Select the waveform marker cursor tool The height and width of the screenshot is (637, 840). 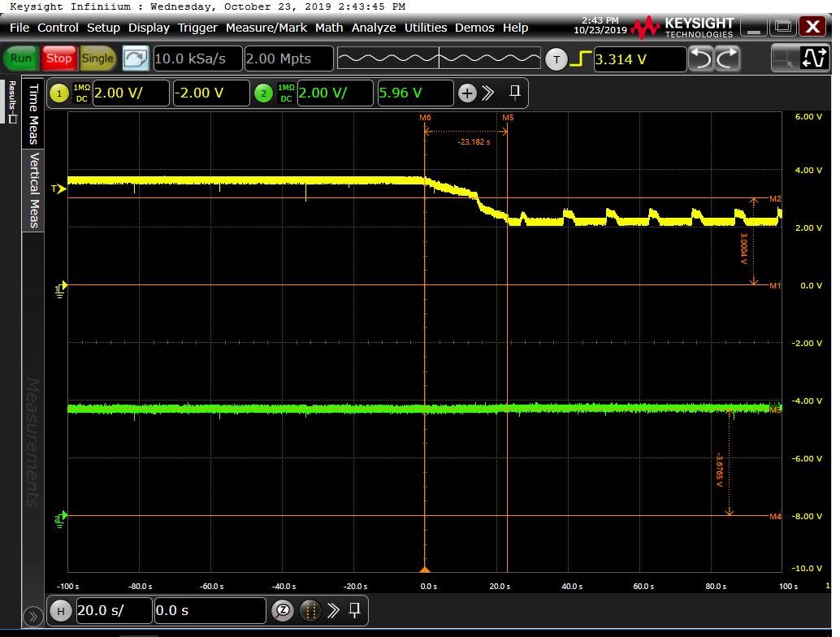point(813,58)
